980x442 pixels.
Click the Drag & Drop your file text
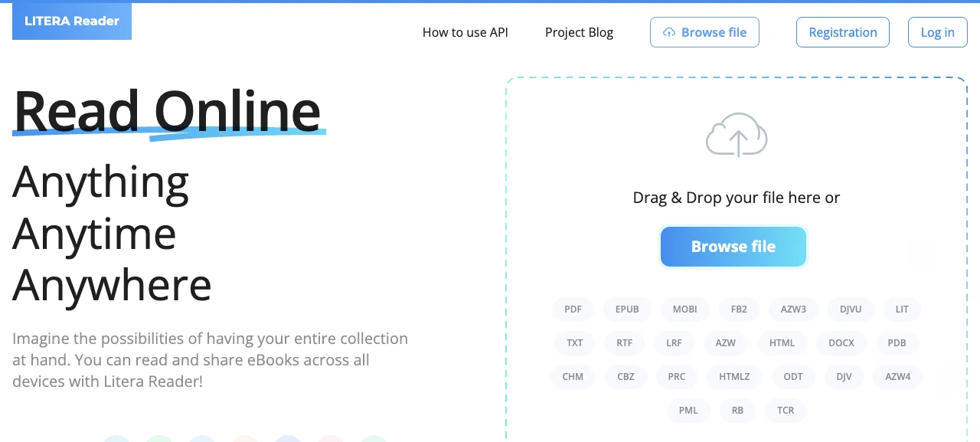[737, 198]
